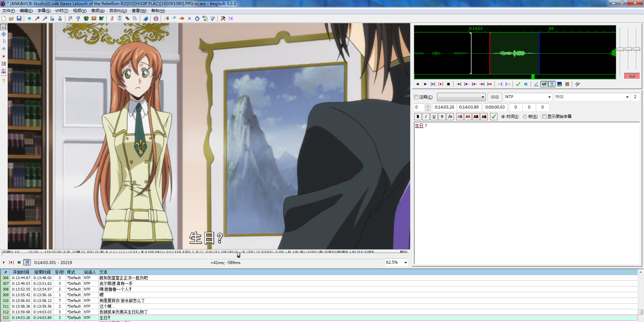
Task: Open Translation Assistant fish icon
Action: (182, 18)
